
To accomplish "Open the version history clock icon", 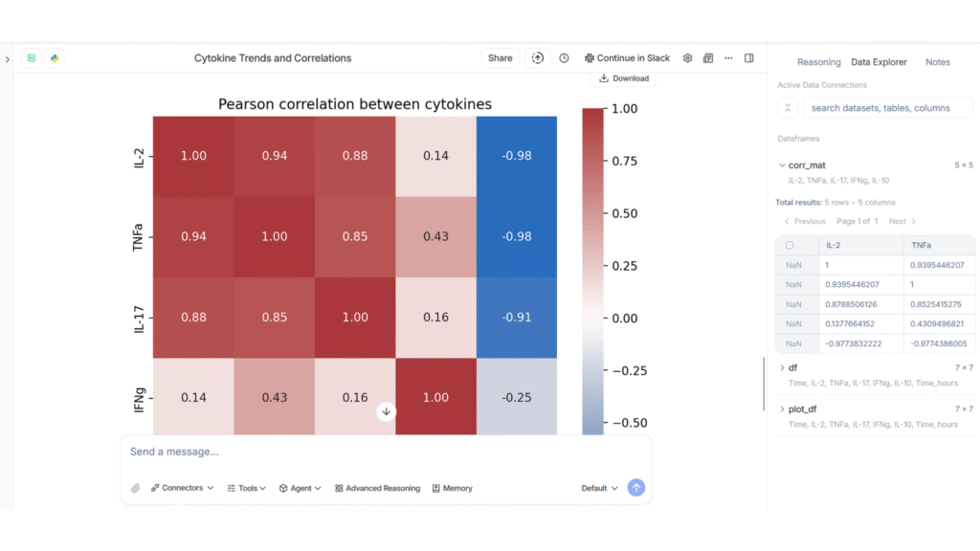I will [x=564, y=58].
